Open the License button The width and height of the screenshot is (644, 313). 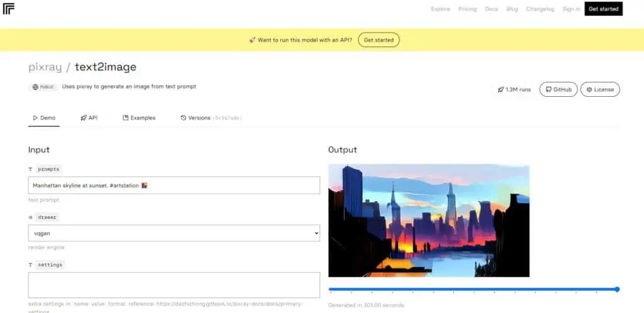[600, 89]
